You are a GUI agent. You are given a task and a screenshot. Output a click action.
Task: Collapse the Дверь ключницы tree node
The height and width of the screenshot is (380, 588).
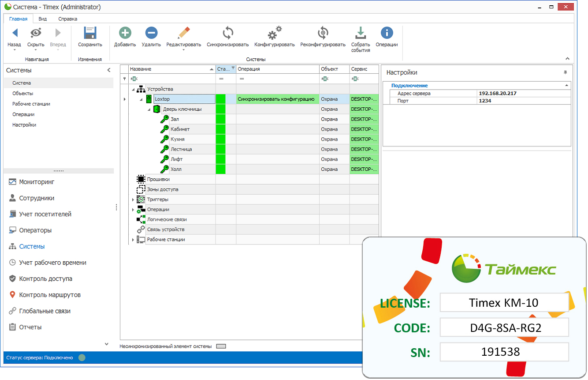149,109
